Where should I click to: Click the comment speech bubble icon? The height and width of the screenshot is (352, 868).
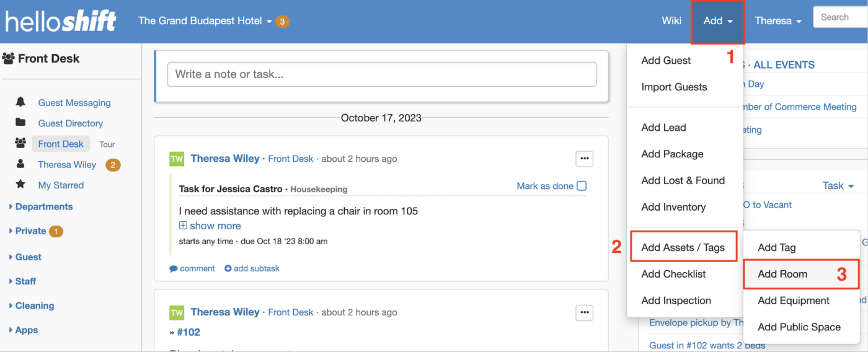[174, 269]
